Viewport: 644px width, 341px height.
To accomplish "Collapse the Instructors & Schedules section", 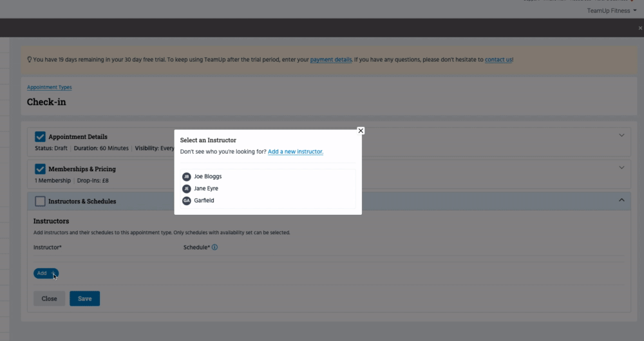I will [x=621, y=201].
